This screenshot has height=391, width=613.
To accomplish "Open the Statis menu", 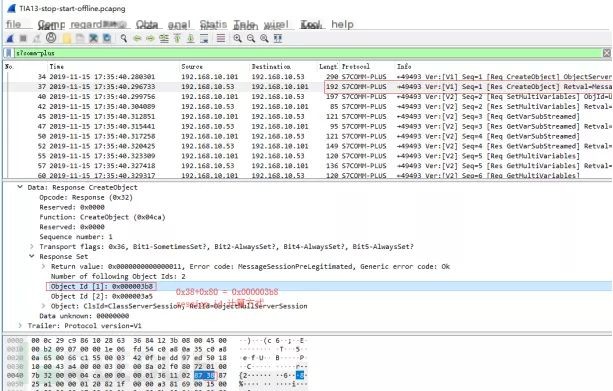I will tap(213, 24).
